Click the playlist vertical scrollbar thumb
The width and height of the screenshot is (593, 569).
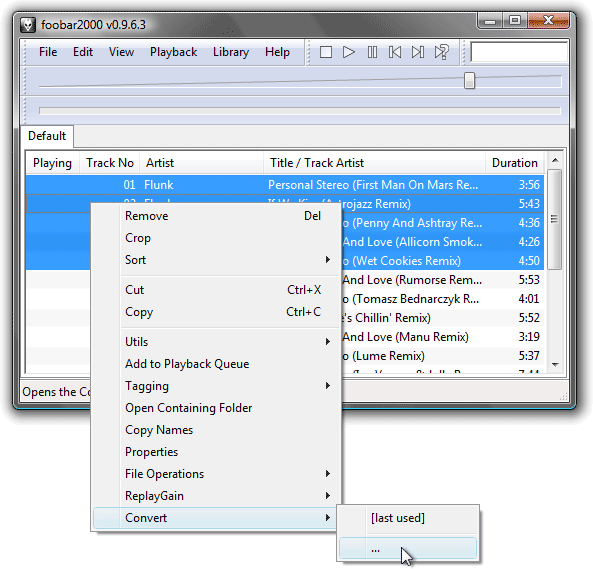click(x=555, y=219)
